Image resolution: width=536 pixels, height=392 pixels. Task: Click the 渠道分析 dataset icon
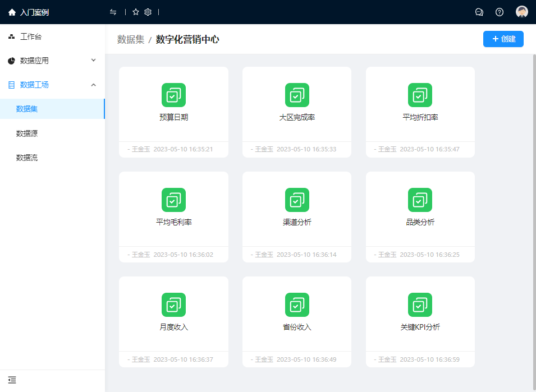297,200
